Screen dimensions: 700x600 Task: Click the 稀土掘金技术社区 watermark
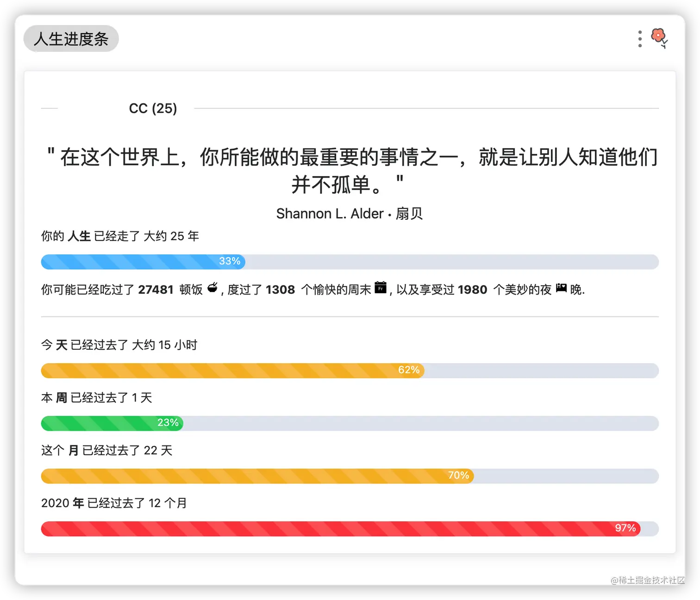648,580
